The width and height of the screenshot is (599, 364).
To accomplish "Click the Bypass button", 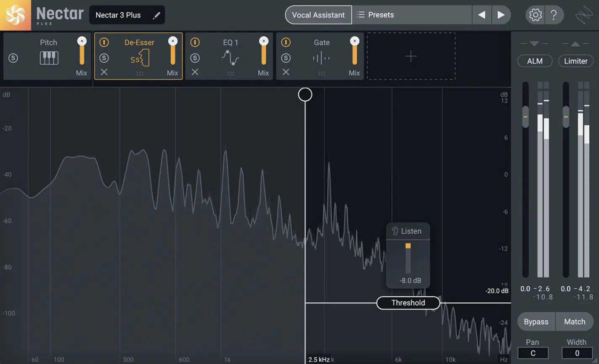I will [536, 322].
